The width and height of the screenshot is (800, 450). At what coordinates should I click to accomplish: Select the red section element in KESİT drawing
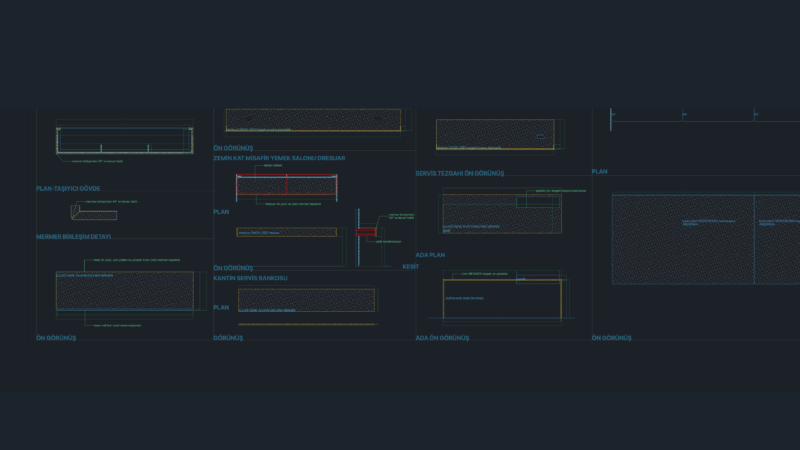tap(366, 232)
